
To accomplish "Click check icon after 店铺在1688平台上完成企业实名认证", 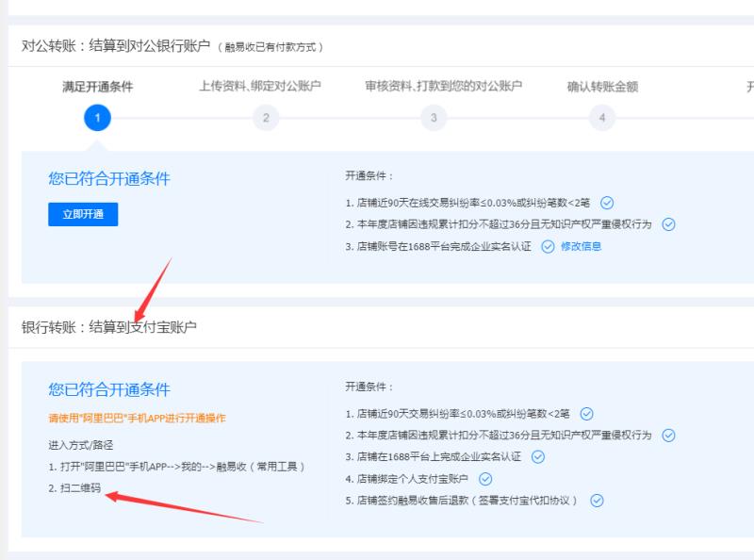I will click(x=539, y=457).
